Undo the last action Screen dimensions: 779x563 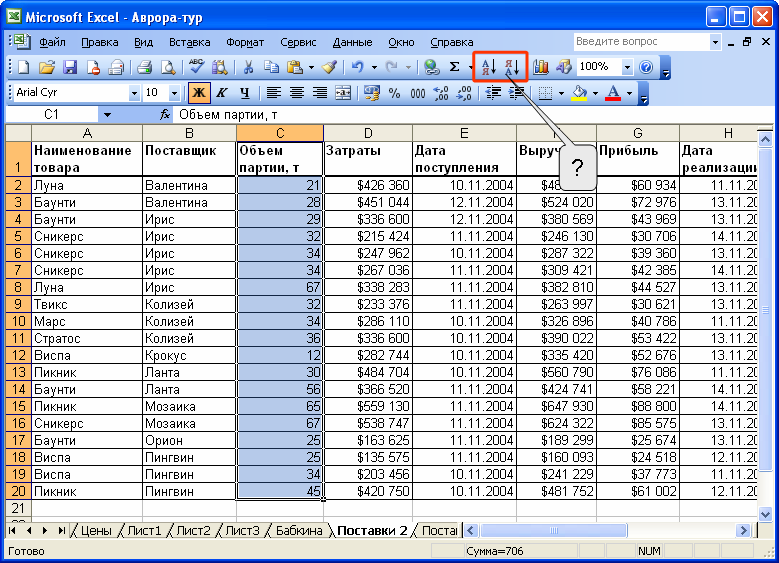358,67
